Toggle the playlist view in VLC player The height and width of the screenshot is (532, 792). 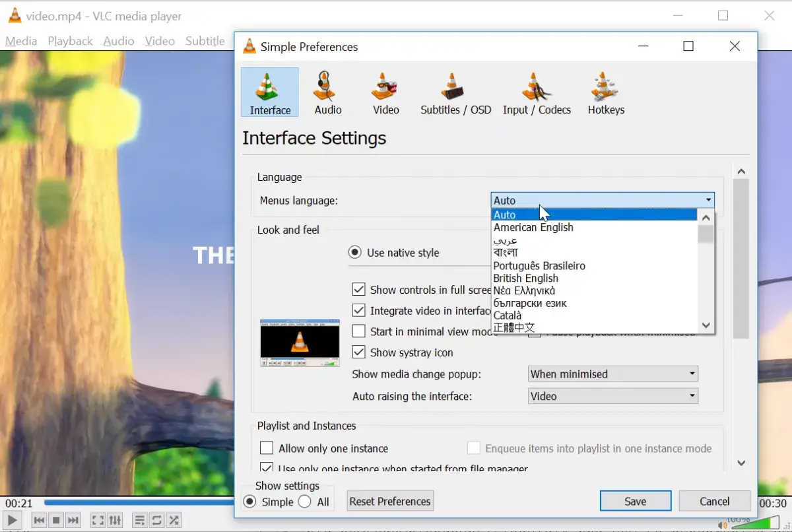point(139,520)
